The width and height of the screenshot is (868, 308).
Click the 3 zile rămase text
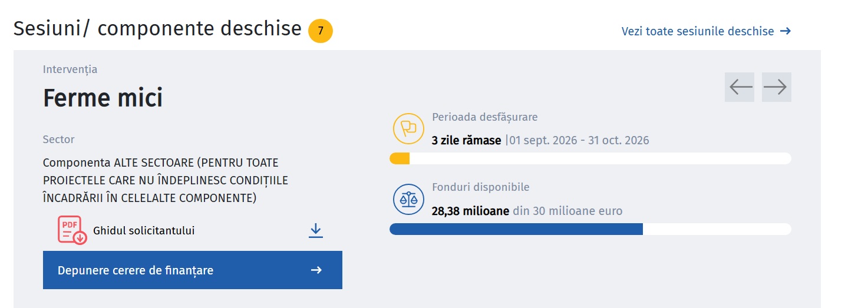[x=467, y=140]
